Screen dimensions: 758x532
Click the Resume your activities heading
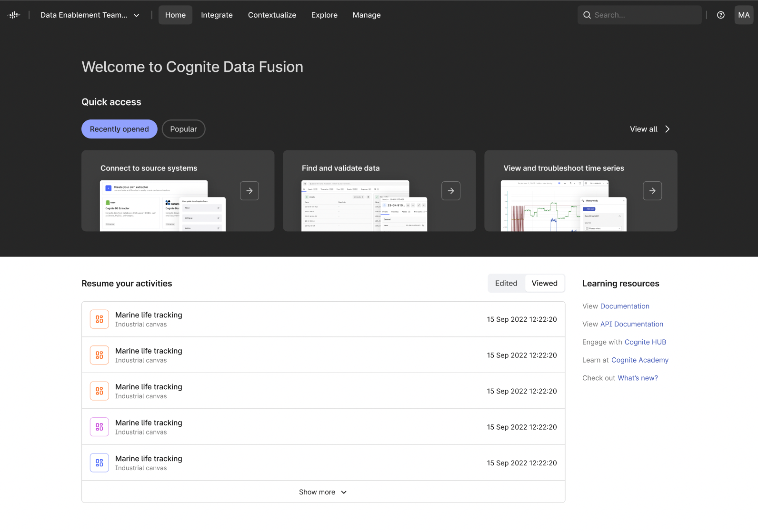[127, 284]
